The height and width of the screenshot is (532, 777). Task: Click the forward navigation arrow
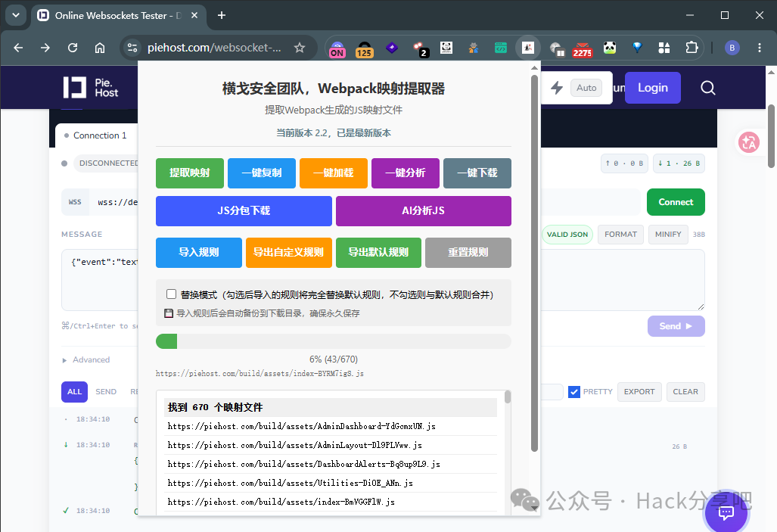click(45, 48)
